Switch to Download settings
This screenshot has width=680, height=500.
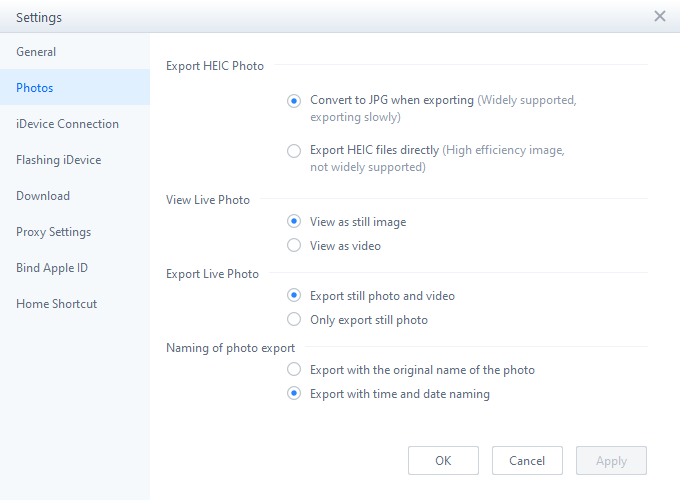pos(43,196)
